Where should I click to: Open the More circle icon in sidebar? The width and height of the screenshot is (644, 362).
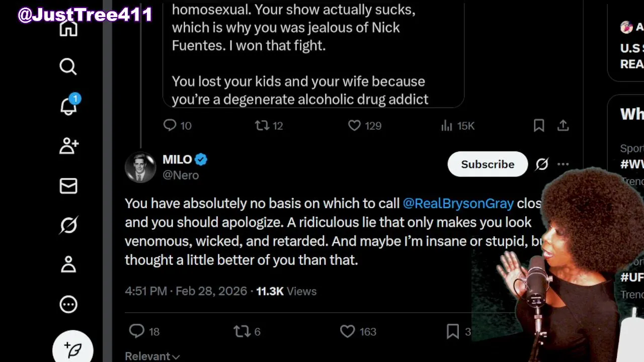68,304
